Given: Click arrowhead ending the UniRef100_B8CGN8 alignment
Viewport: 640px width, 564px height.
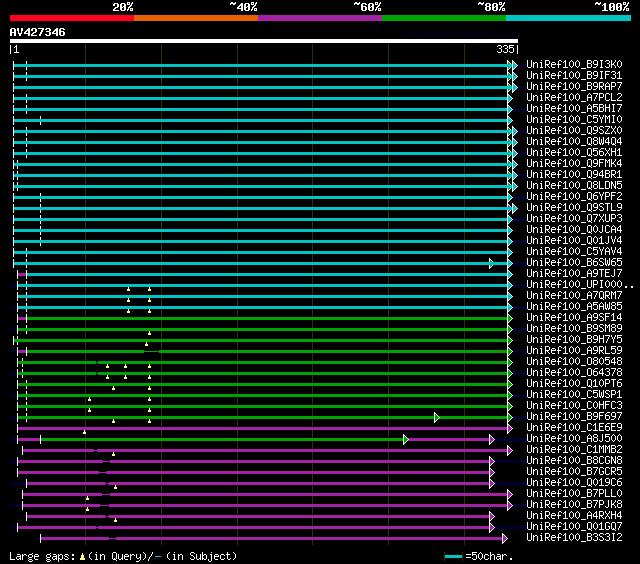Looking at the screenshot, I should pos(492,461).
